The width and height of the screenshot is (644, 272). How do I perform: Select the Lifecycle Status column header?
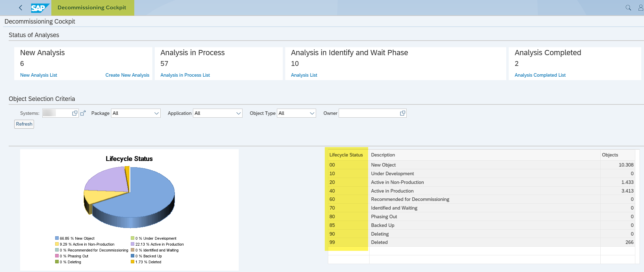tap(348, 155)
